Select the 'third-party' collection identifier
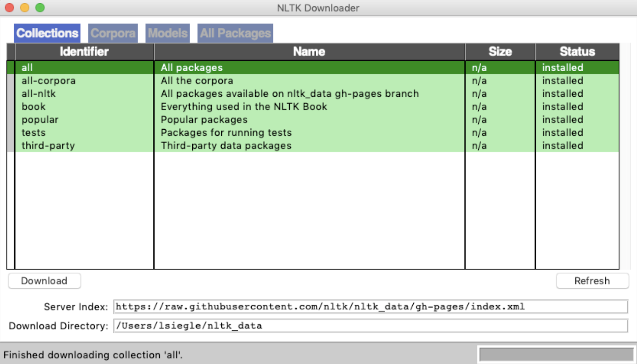This screenshot has width=637, height=364. click(48, 146)
